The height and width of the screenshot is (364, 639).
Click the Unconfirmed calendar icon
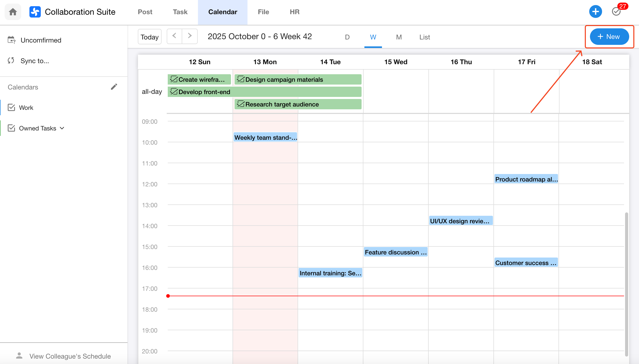11,40
